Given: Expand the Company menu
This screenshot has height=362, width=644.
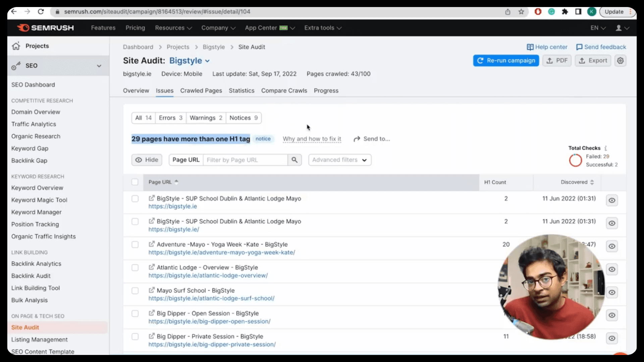Looking at the screenshot, I should click(x=218, y=28).
